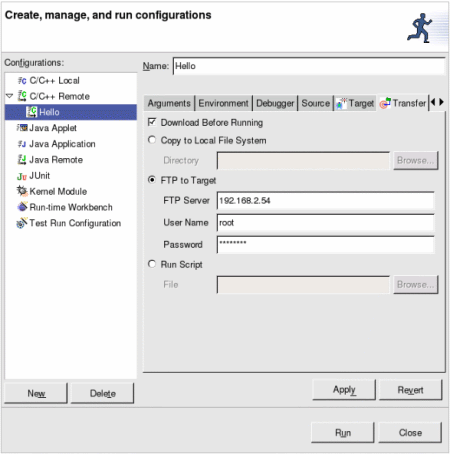
Task: Click the Run button
Action: coord(343,433)
